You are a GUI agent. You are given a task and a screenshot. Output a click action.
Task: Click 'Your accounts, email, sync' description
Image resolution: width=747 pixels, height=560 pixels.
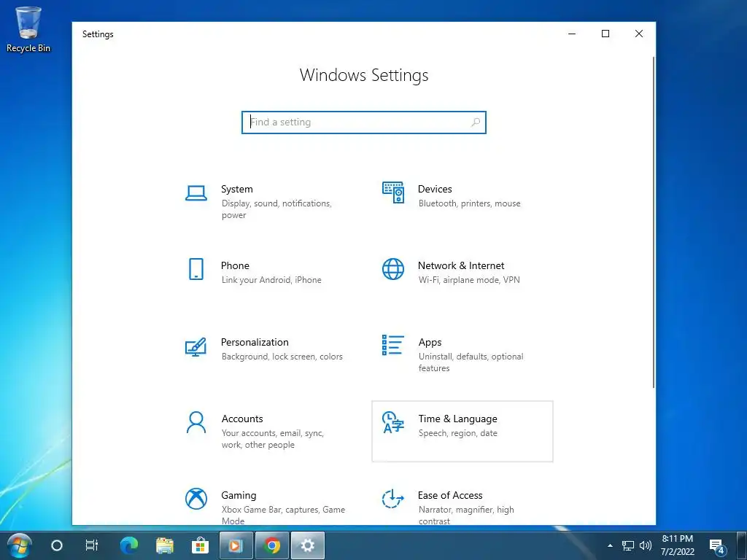[x=273, y=439]
